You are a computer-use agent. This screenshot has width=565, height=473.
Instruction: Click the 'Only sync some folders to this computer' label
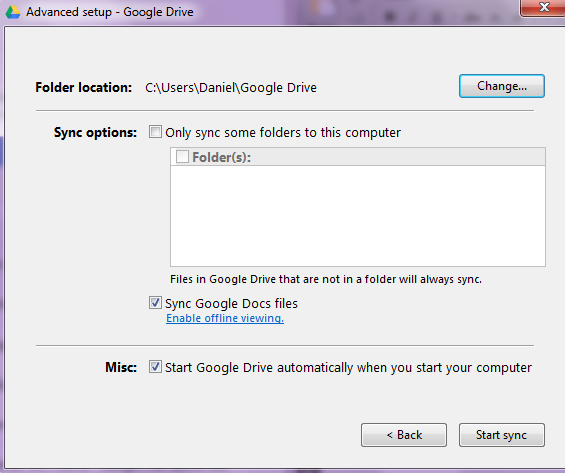coord(283,133)
